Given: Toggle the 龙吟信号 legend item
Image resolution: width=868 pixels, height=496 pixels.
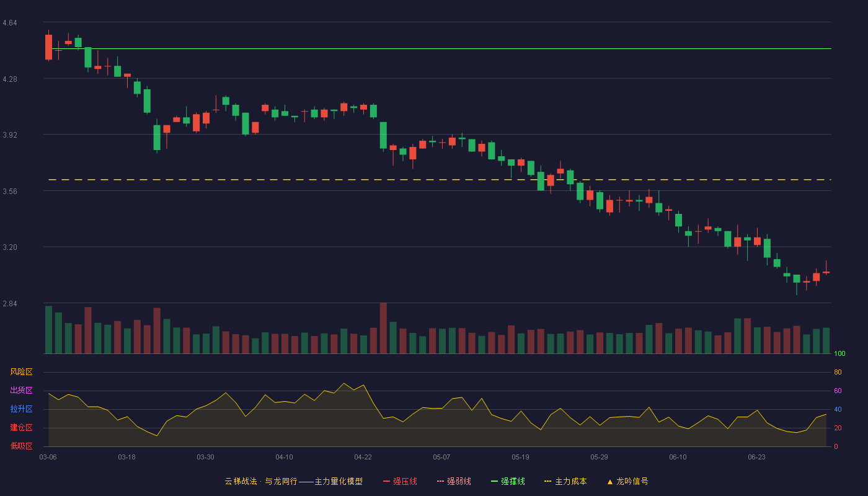Looking at the screenshot, I should click(627, 481).
